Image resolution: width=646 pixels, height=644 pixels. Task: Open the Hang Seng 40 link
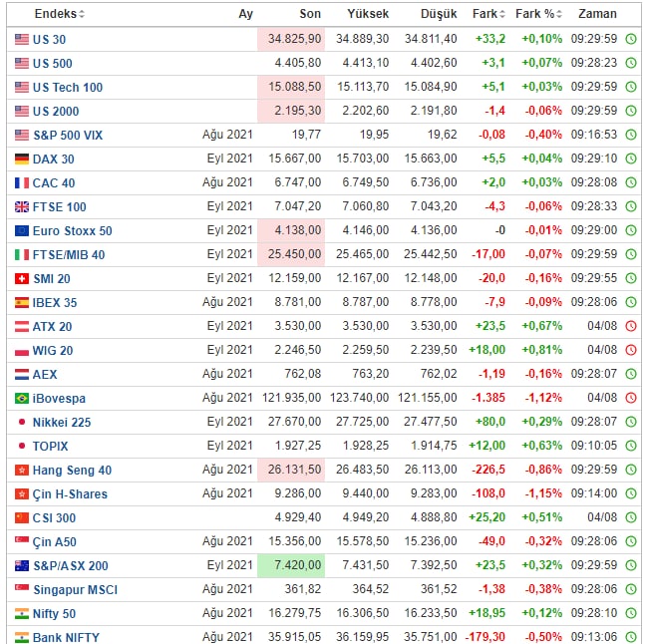point(72,470)
